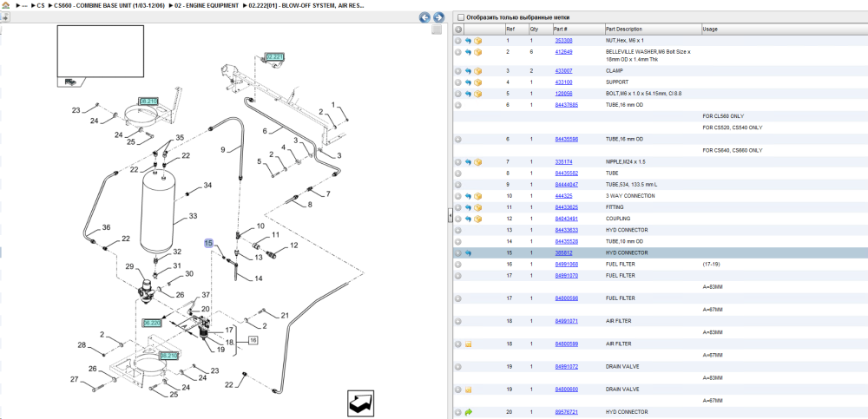The width and height of the screenshot is (868, 419).
Task: Select callout 33 on air reservoir tank
Action: (x=193, y=216)
